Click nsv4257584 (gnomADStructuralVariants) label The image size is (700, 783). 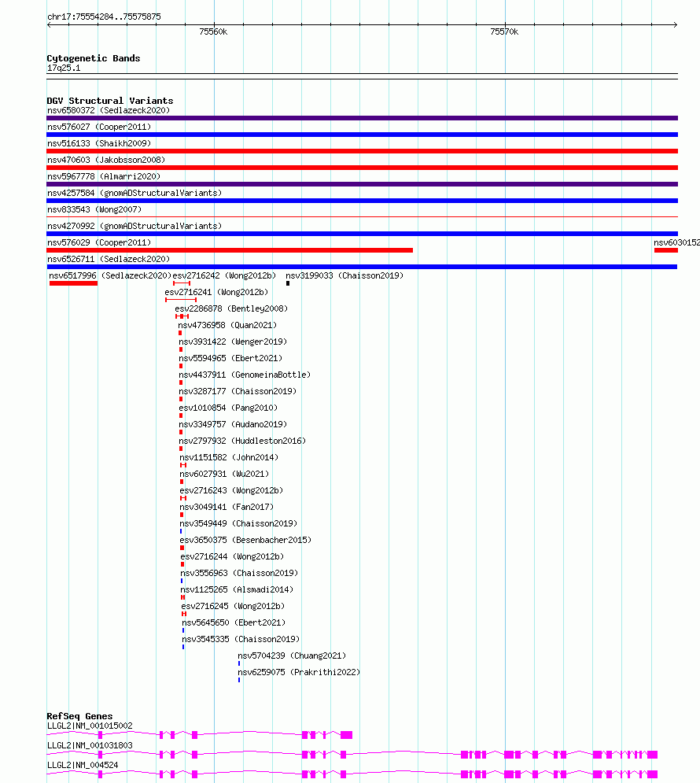click(x=134, y=193)
